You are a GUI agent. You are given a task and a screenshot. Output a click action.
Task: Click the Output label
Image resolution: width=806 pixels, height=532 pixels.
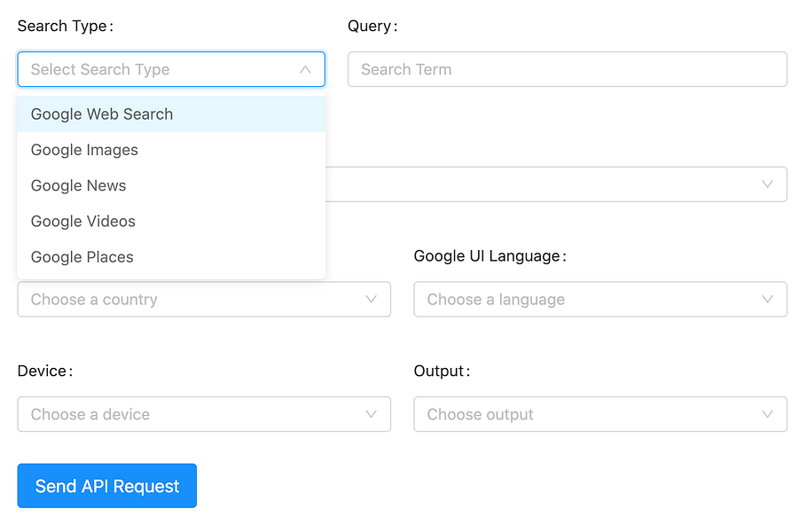pos(442,371)
